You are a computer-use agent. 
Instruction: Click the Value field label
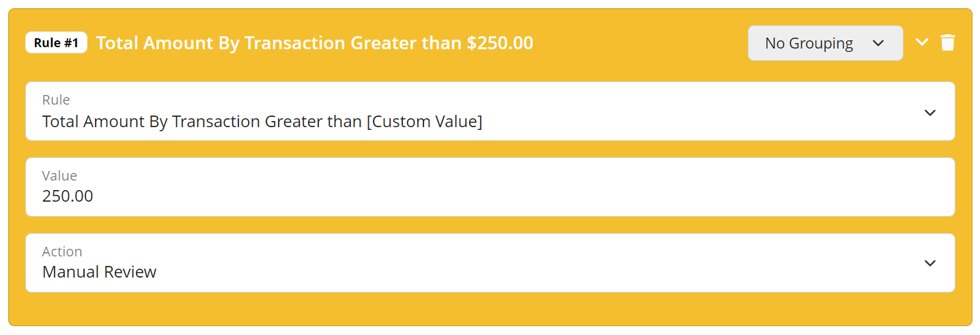click(59, 176)
